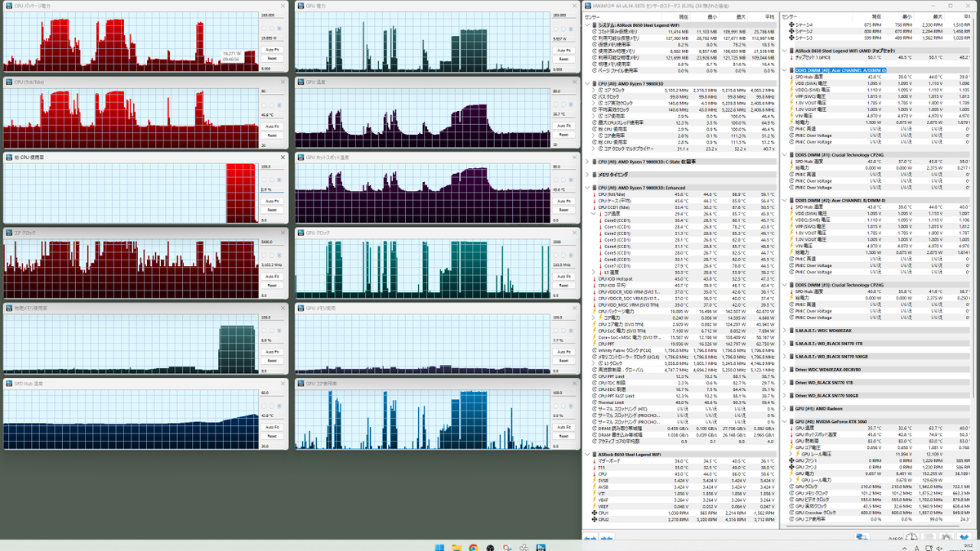The image size is (980, 551).
Task: Open the Windows Start menu
Action: [439, 548]
